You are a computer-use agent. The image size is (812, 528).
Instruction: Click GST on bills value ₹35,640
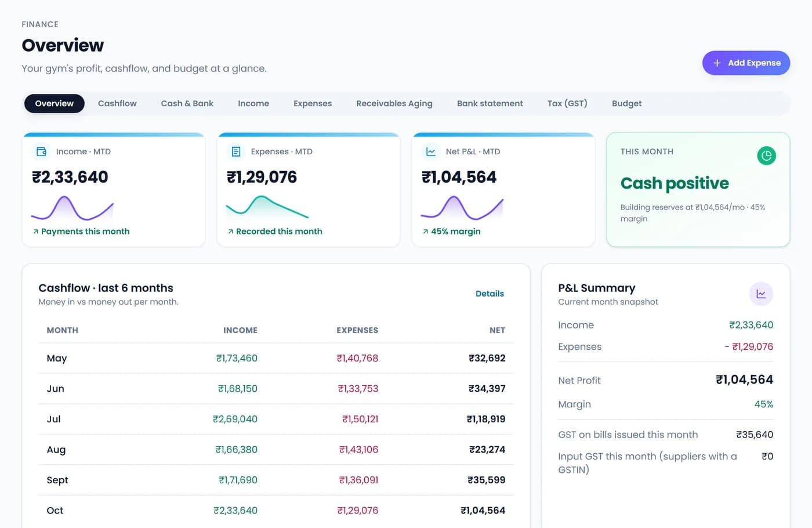click(x=755, y=435)
